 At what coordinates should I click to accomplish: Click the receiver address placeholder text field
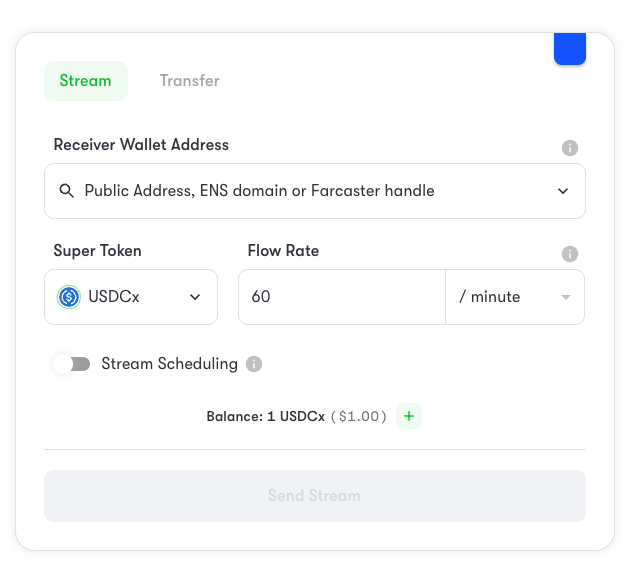[260, 191]
